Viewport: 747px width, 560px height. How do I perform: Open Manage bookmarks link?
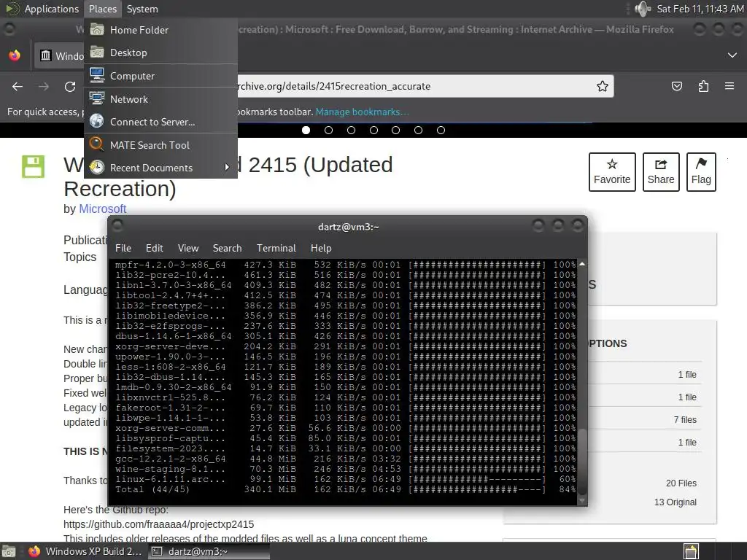[x=362, y=112]
